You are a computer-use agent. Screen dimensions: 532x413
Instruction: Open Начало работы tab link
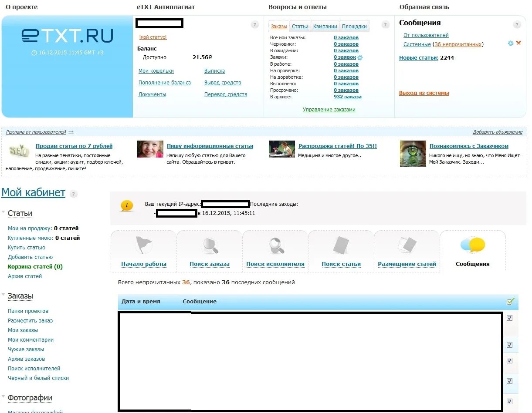pyautogui.click(x=144, y=264)
